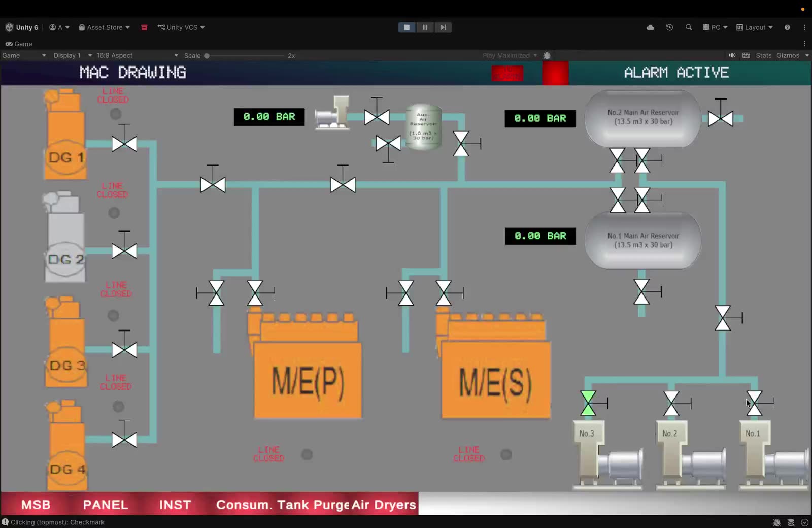This screenshot has height=528, width=812.
Task: Toggle the Stats overlay
Action: [x=763, y=55]
